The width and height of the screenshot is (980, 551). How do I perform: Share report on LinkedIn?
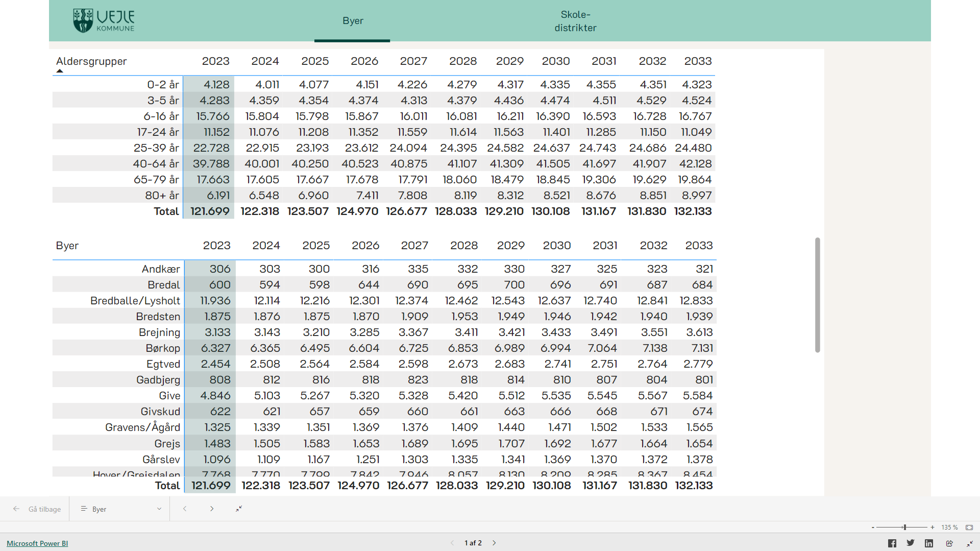[929, 543]
